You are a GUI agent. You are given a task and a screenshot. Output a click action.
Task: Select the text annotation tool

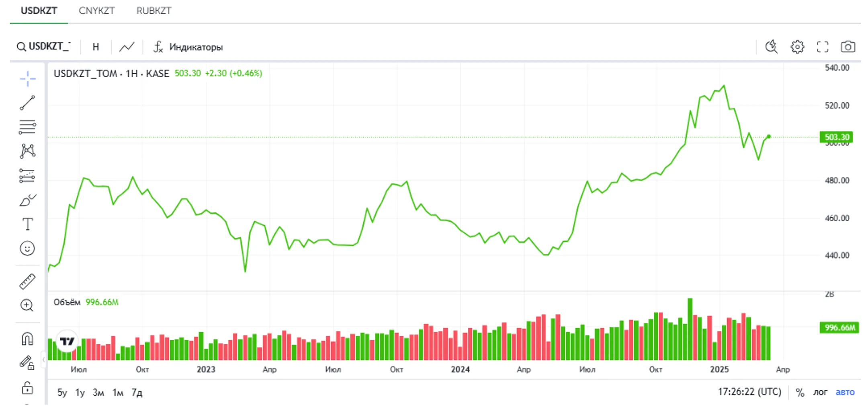click(x=27, y=224)
